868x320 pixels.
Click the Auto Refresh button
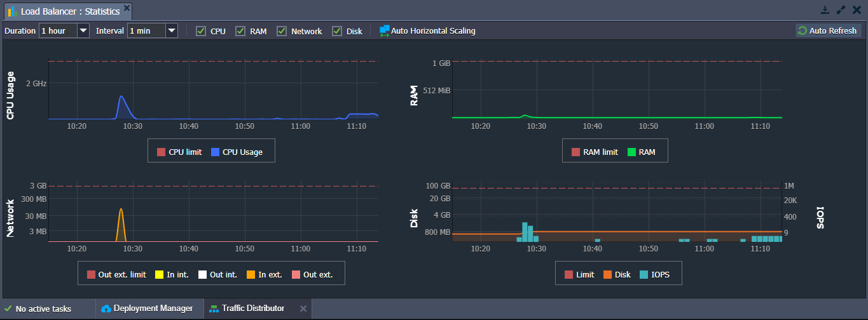(x=828, y=30)
